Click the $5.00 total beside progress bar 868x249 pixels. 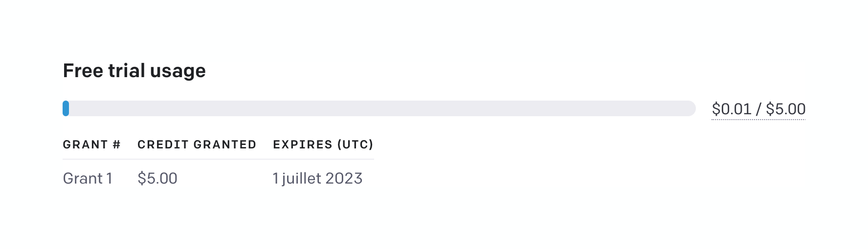785,109
